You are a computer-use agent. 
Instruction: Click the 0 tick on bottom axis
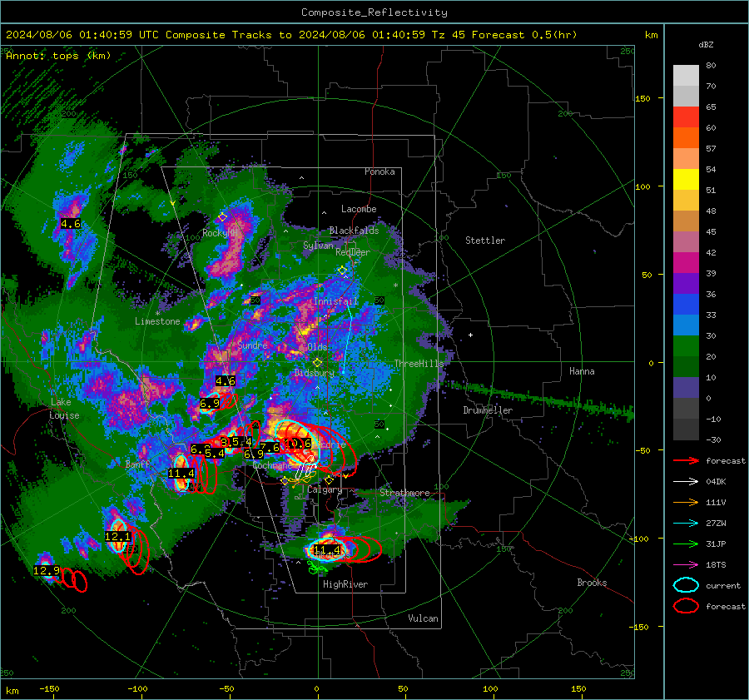point(317,688)
